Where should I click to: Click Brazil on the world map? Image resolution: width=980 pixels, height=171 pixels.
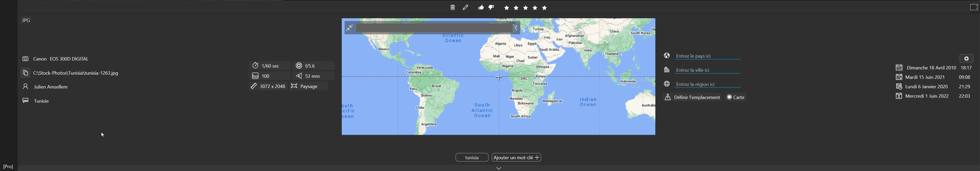(436, 86)
